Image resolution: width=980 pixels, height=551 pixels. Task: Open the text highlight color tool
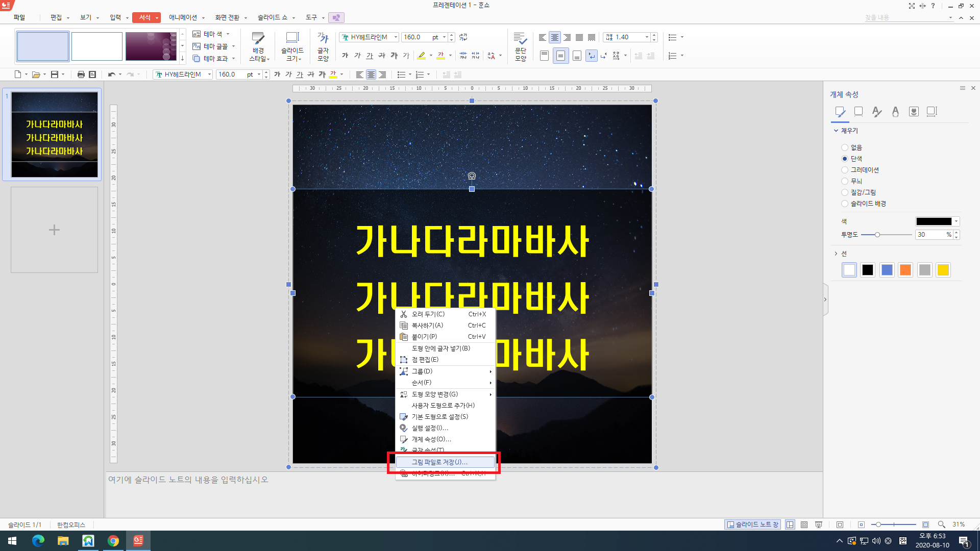coord(422,56)
